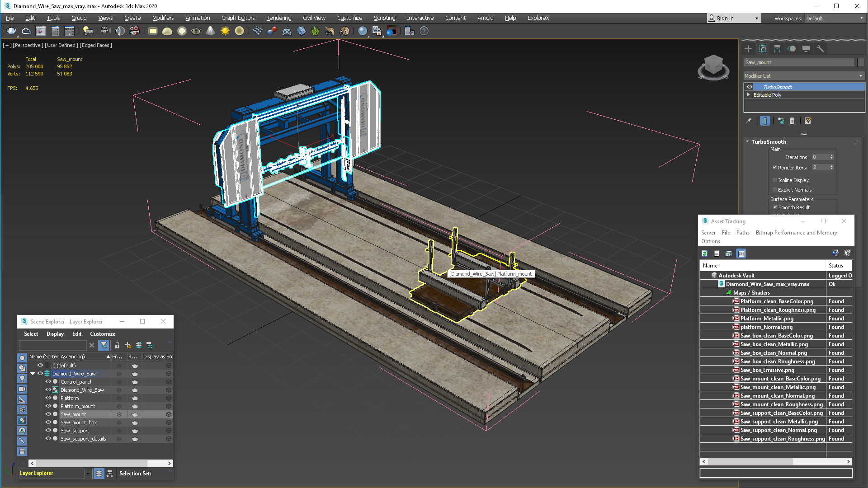Open the Scripting menu
This screenshot has height=488, width=868.
point(384,18)
